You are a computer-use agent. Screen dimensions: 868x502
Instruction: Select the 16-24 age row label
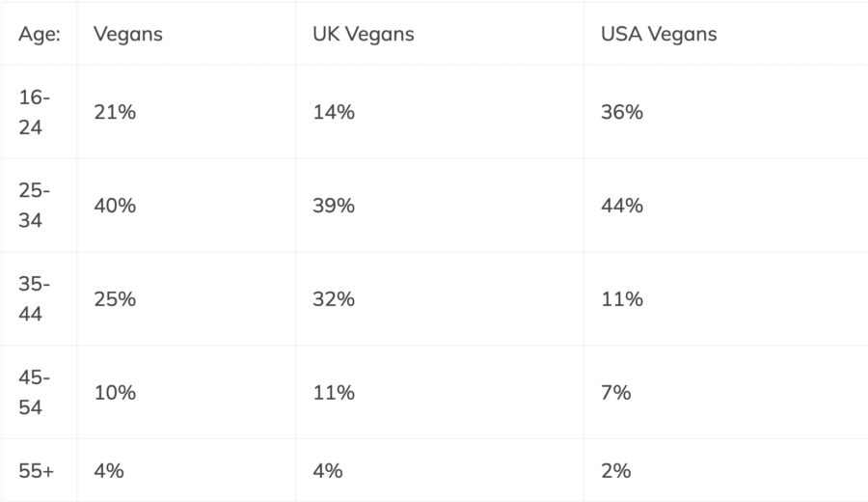(35, 112)
